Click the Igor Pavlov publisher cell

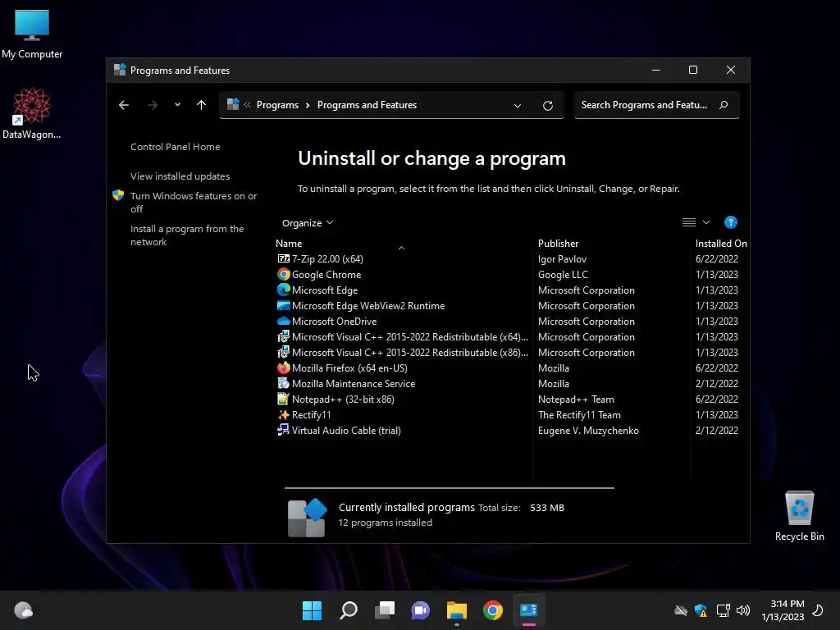562,258
